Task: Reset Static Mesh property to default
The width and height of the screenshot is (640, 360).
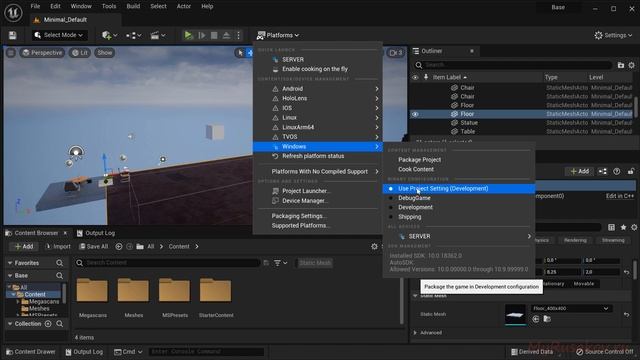Action: 627,314
